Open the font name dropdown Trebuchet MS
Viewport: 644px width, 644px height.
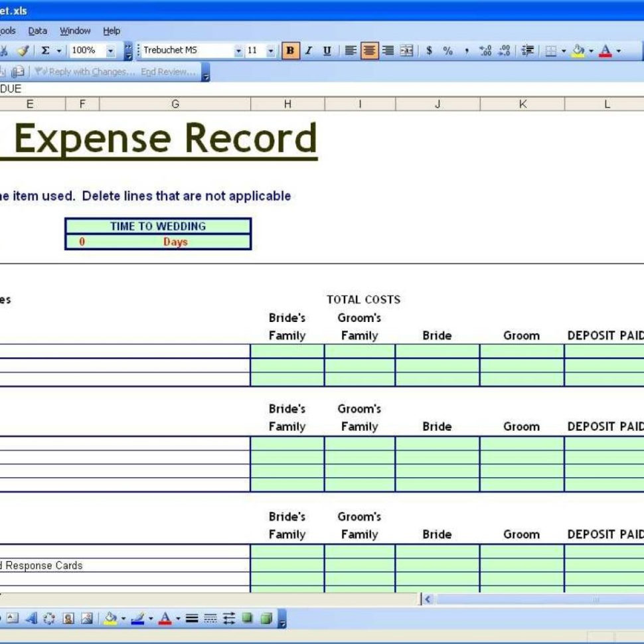pos(238,50)
